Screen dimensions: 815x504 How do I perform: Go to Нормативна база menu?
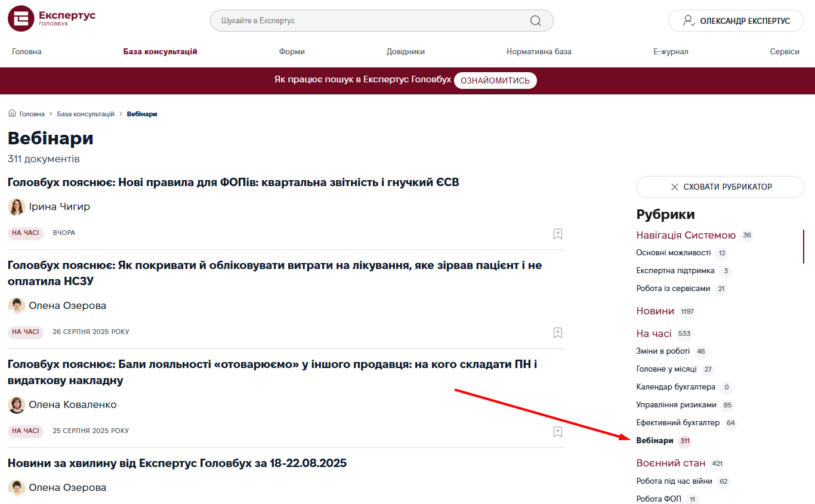539,52
